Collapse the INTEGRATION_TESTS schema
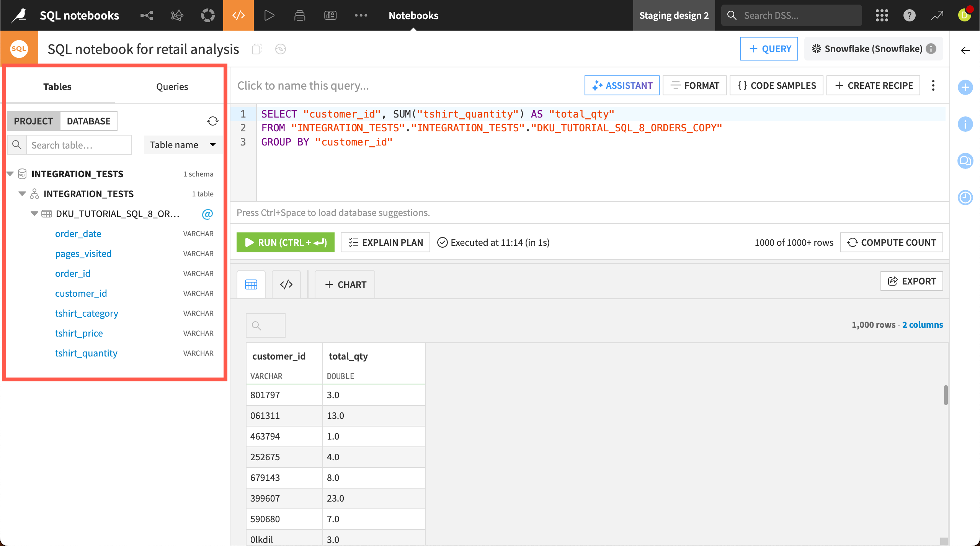This screenshot has height=546, width=980. tap(22, 193)
